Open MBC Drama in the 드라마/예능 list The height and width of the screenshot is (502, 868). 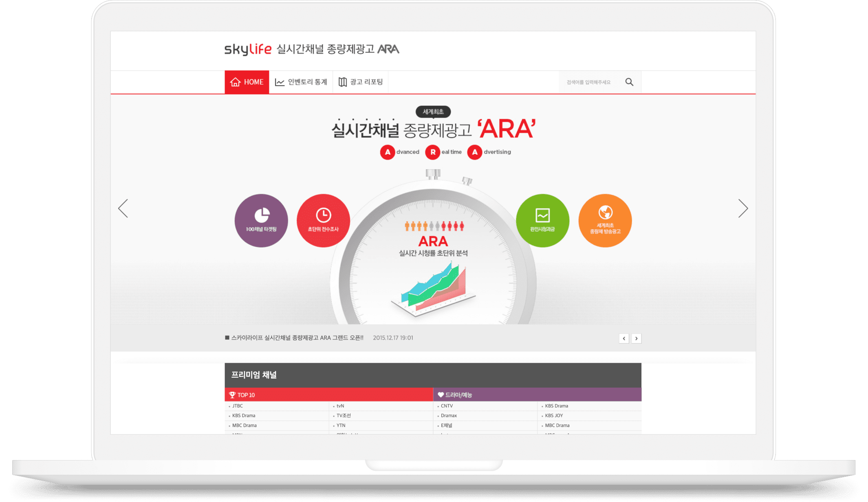[x=557, y=425]
